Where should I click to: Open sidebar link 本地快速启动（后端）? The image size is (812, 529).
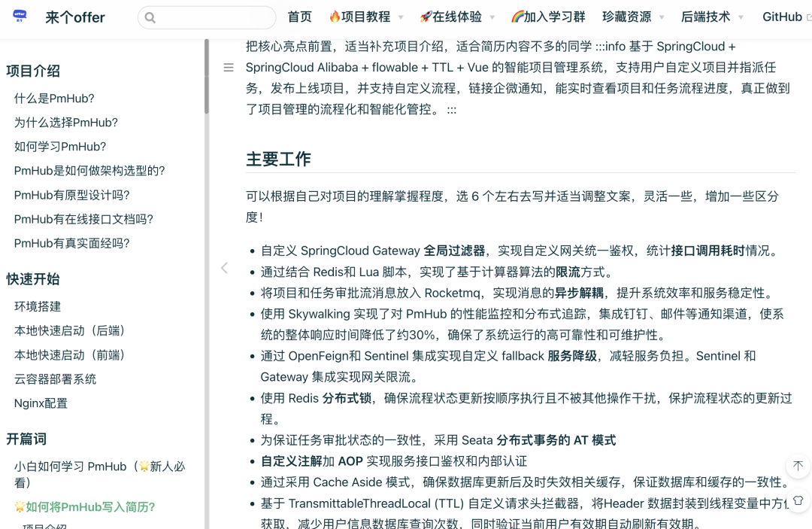point(72,330)
